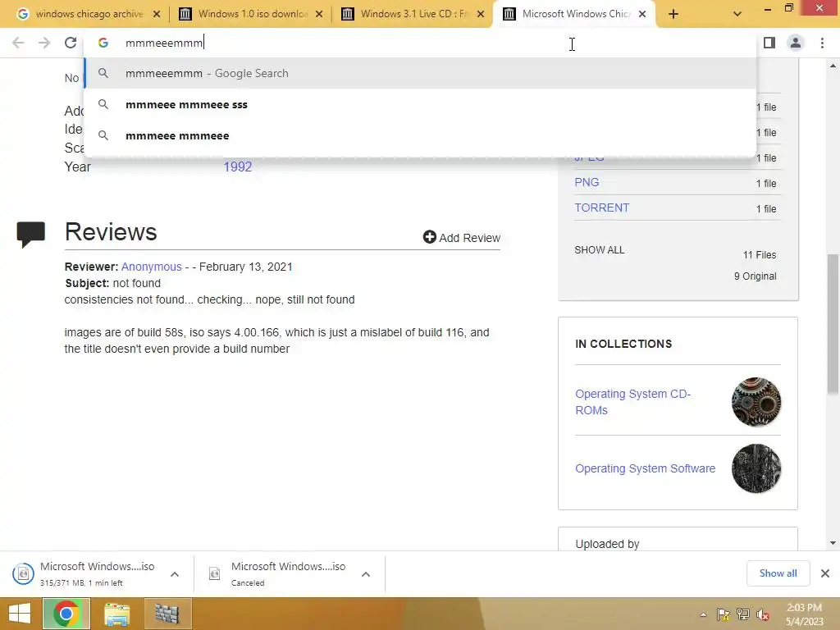Open Chrome three-dot menu
840x630 pixels.
pyautogui.click(x=822, y=43)
